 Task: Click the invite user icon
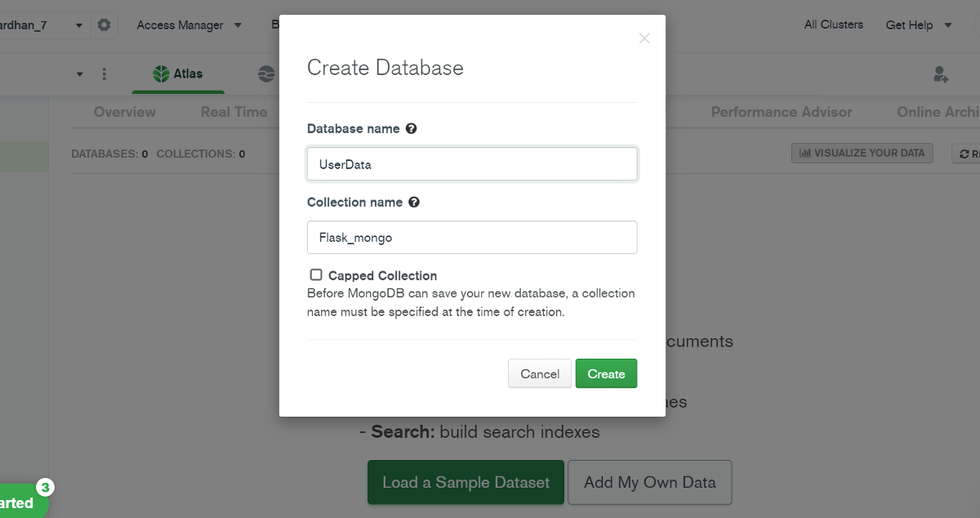pos(941,74)
